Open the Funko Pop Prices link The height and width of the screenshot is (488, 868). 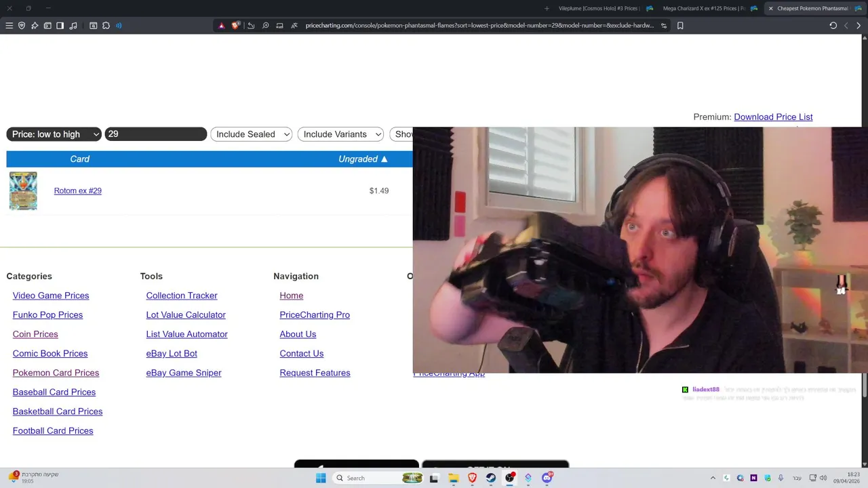(47, 315)
